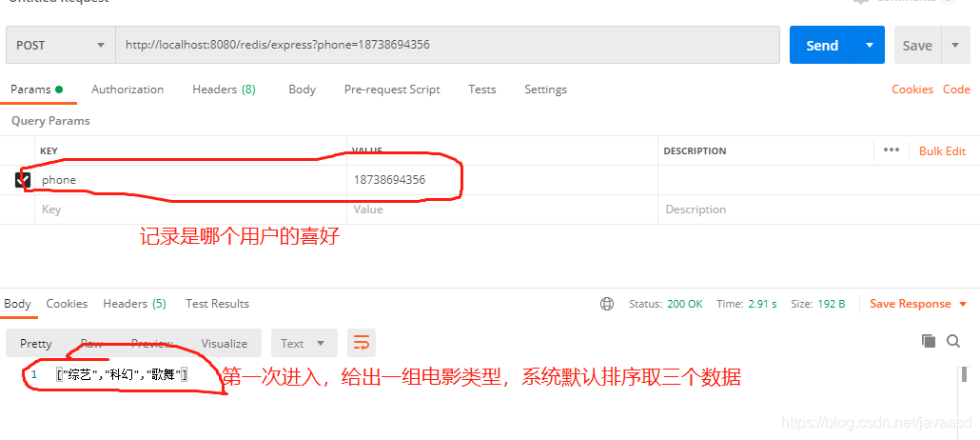The height and width of the screenshot is (440, 980).
Task: Switch to the response Body tab
Action: tap(17, 304)
